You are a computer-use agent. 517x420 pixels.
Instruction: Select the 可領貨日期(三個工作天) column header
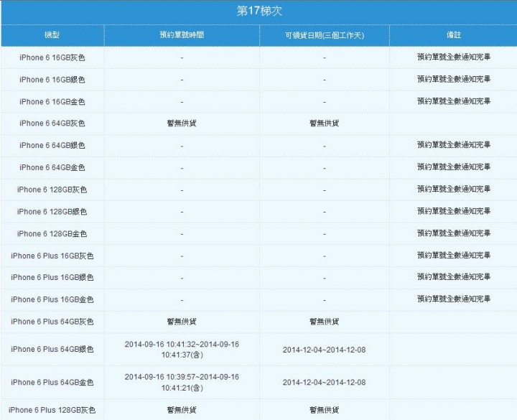(325, 35)
